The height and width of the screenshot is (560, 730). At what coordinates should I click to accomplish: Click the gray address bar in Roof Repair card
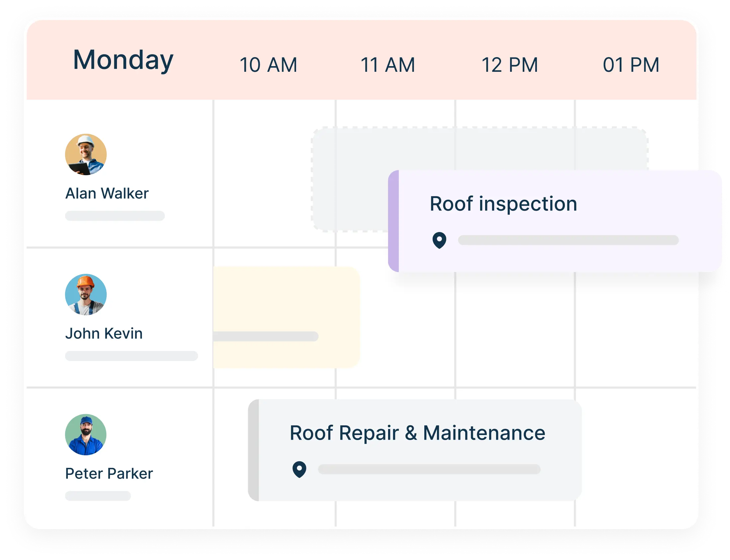click(429, 469)
